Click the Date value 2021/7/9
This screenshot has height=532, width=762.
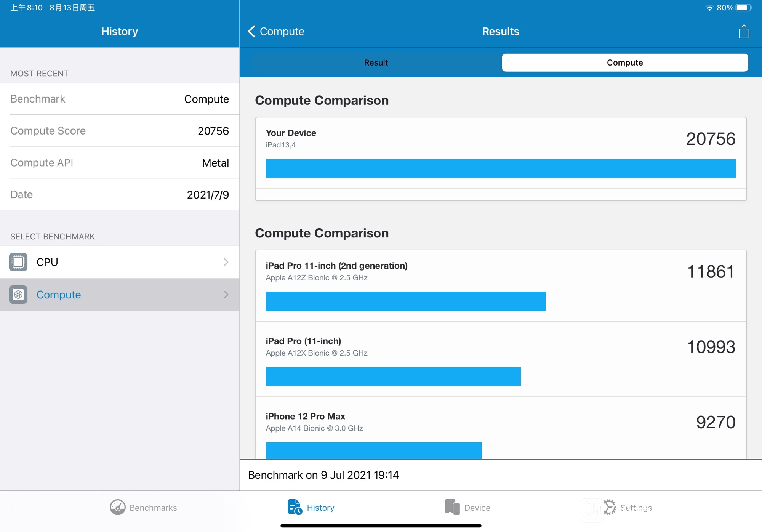208,195
